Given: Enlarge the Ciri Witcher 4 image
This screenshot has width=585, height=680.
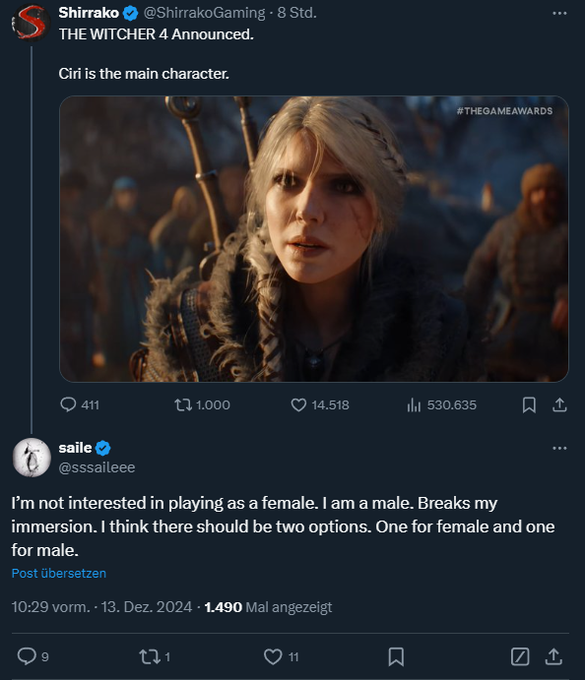Looking at the screenshot, I should tap(314, 239).
